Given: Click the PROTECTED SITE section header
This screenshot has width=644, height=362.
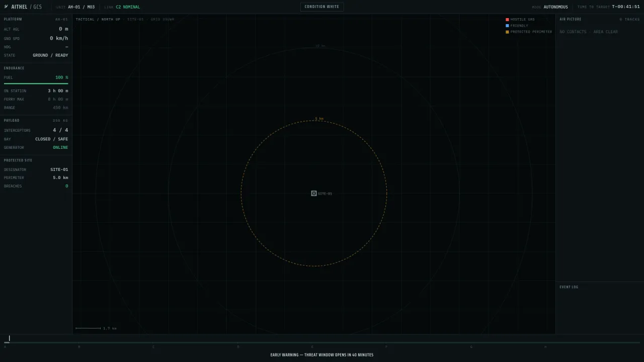Looking at the screenshot, I should click(x=18, y=160).
